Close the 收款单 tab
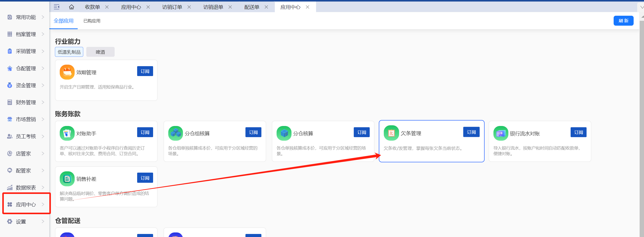This screenshot has height=237, width=644. pyautogui.click(x=107, y=7)
